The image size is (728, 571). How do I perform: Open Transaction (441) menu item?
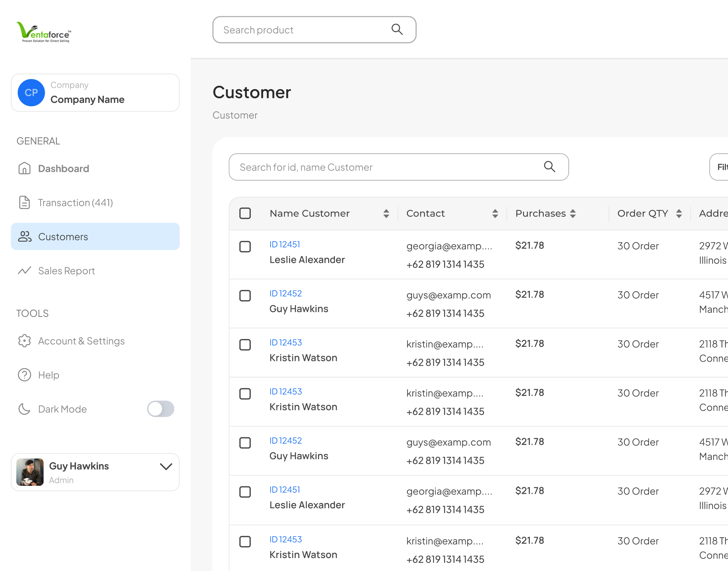(x=95, y=203)
